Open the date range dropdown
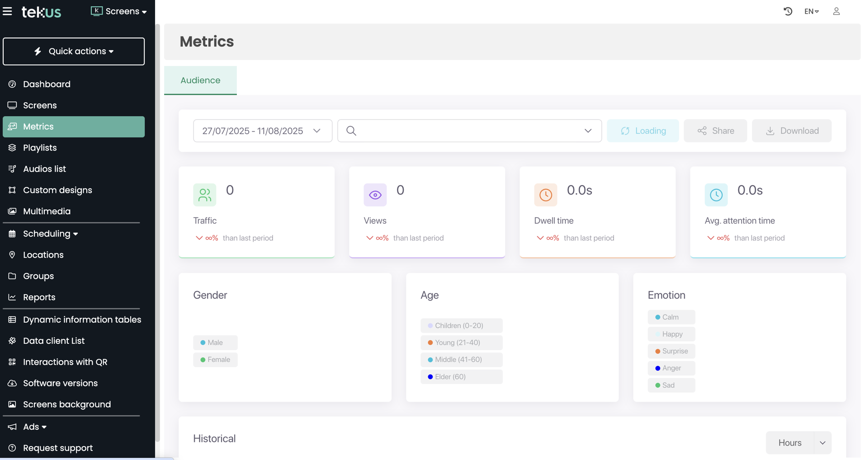The image size is (868, 460). point(262,131)
